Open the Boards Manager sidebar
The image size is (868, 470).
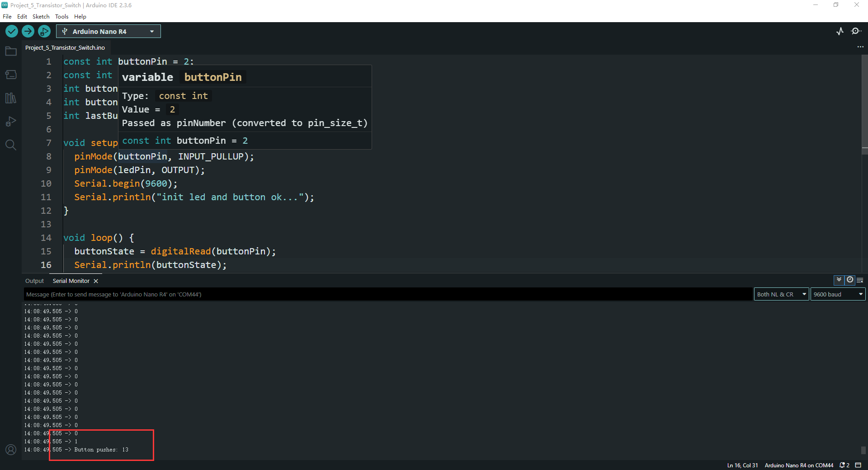point(11,75)
